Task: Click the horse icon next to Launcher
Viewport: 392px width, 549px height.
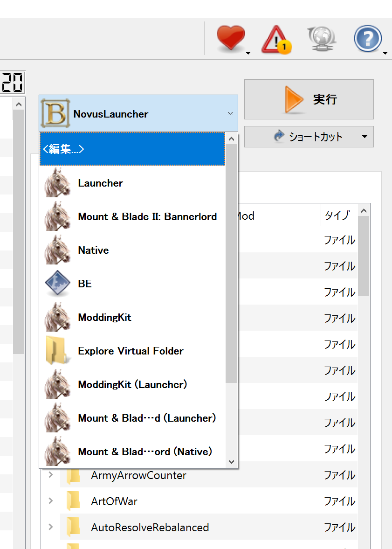Action: (x=58, y=182)
